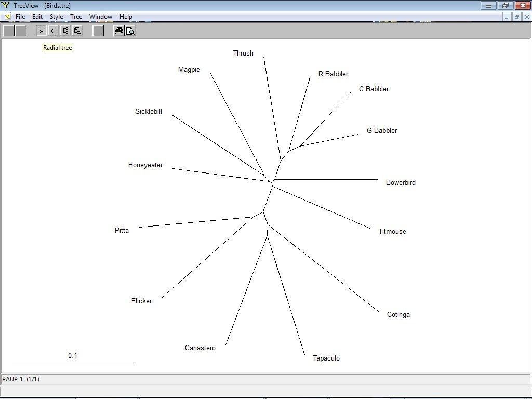532x399 pixels.
Task: Switch to the Phylogram view
Action: tap(77, 31)
